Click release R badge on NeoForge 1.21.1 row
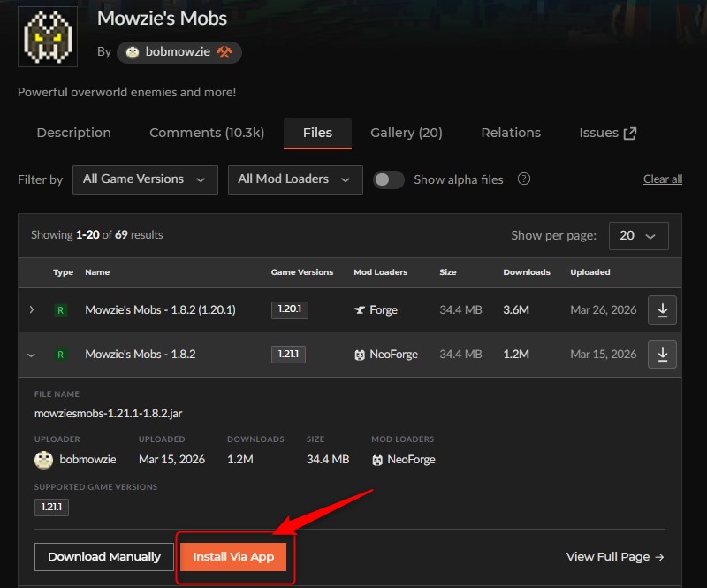The height and width of the screenshot is (588, 707). [x=60, y=355]
